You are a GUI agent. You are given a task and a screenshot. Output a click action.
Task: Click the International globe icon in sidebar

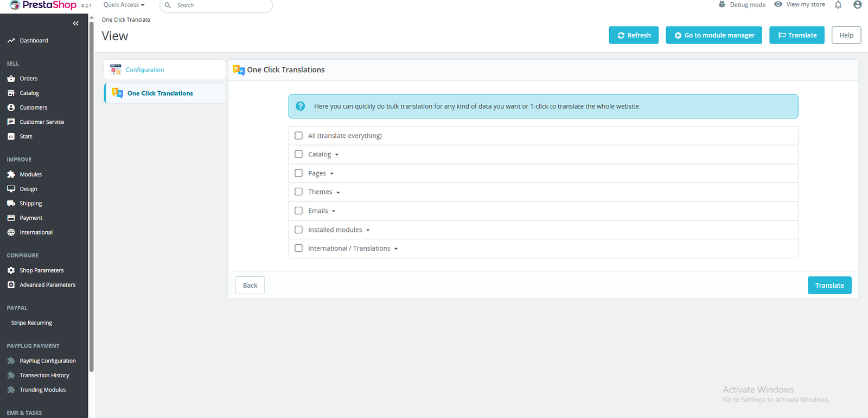pos(11,232)
